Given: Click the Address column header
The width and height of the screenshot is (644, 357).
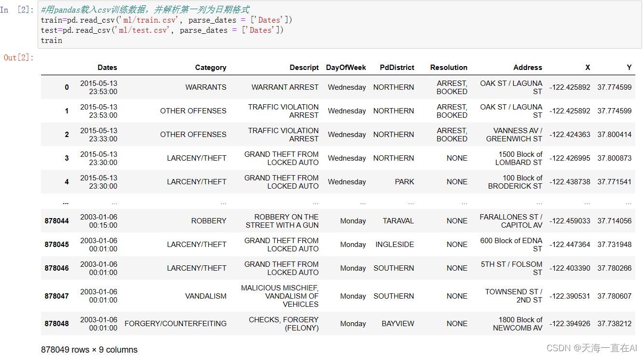Looking at the screenshot, I should (528, 68).
